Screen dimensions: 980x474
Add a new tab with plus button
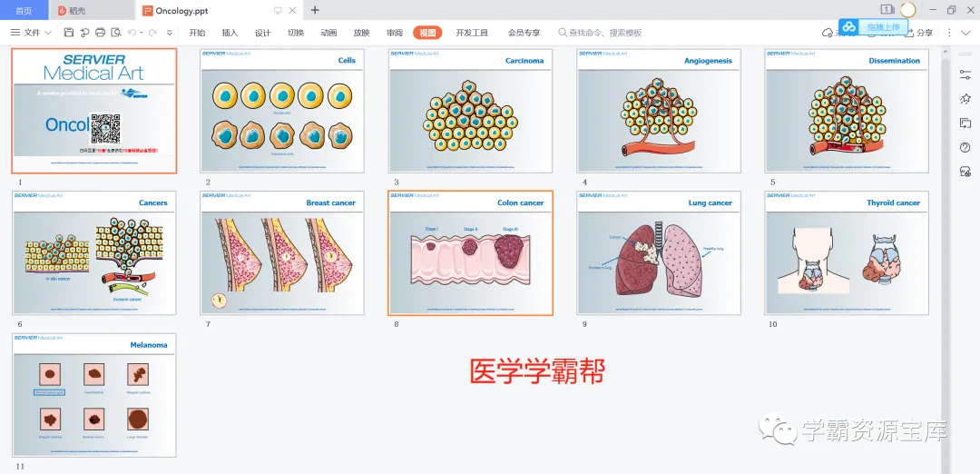[315, 10]
